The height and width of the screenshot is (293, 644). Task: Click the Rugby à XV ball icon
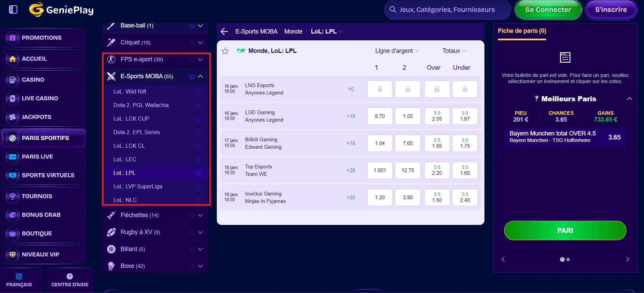click(111, 232)
